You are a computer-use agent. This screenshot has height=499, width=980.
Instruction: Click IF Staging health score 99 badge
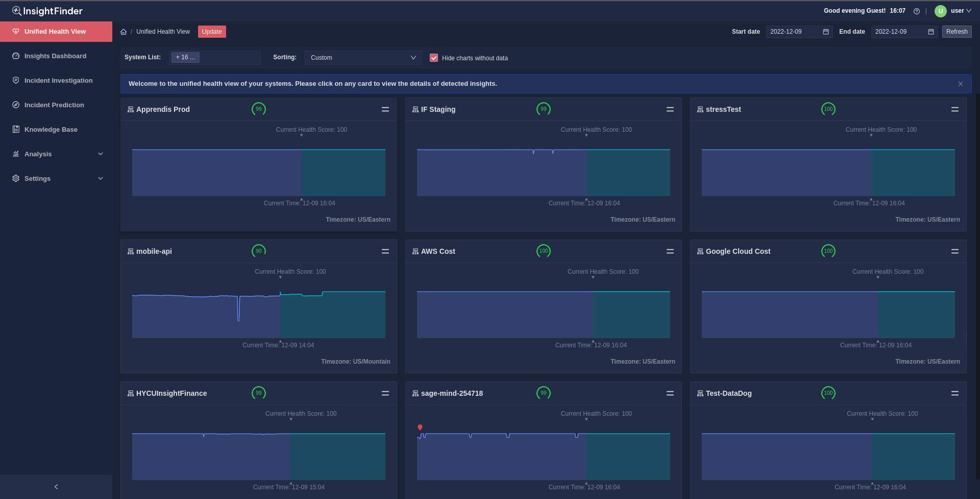(x=544, y=109)
